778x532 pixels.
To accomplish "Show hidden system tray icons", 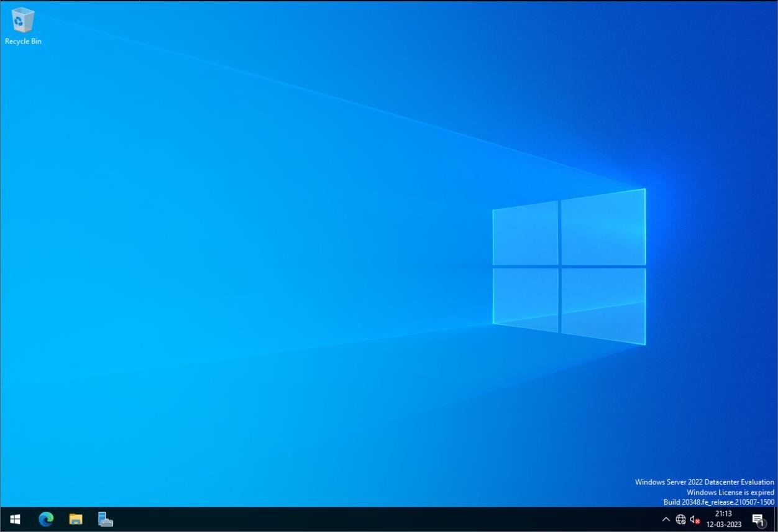I will coord(666,520).
